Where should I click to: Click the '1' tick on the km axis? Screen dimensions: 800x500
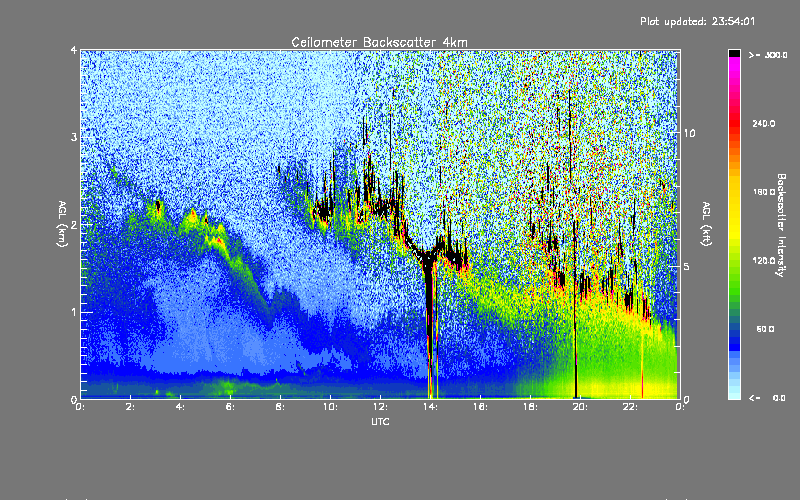[74, 312]
